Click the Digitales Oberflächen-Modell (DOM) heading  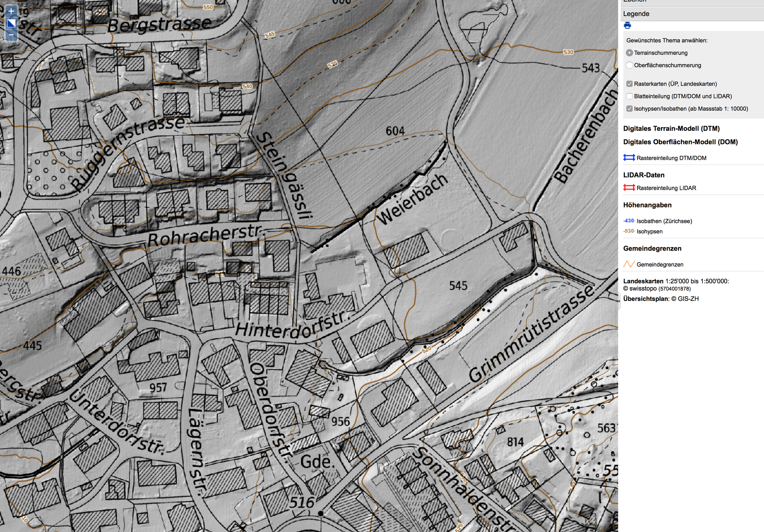(680, 142)
